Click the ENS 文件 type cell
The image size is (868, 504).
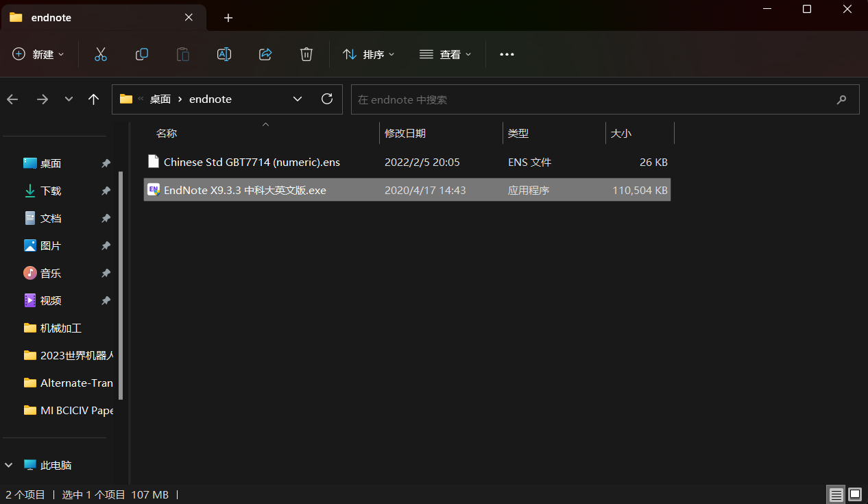coord(529,163)
